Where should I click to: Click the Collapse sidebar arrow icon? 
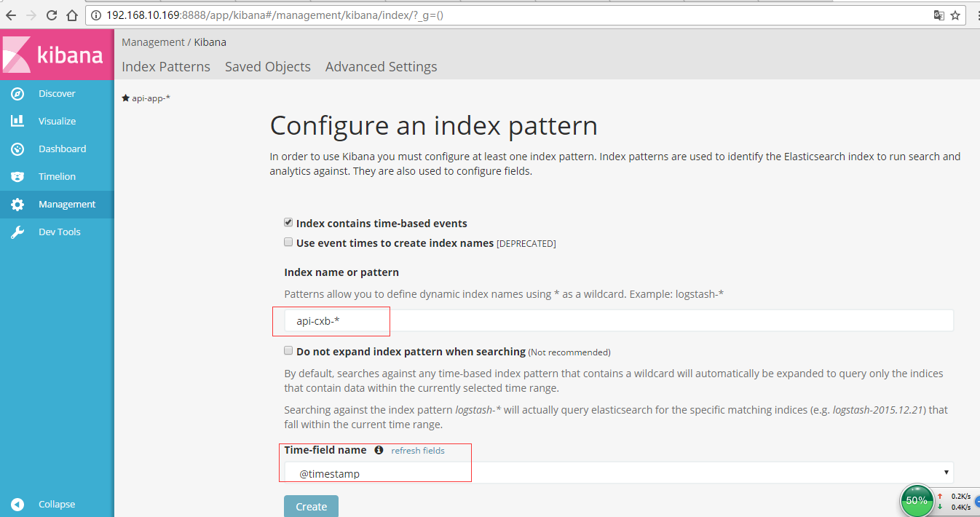pyautogui.click(x=17, y=505)
